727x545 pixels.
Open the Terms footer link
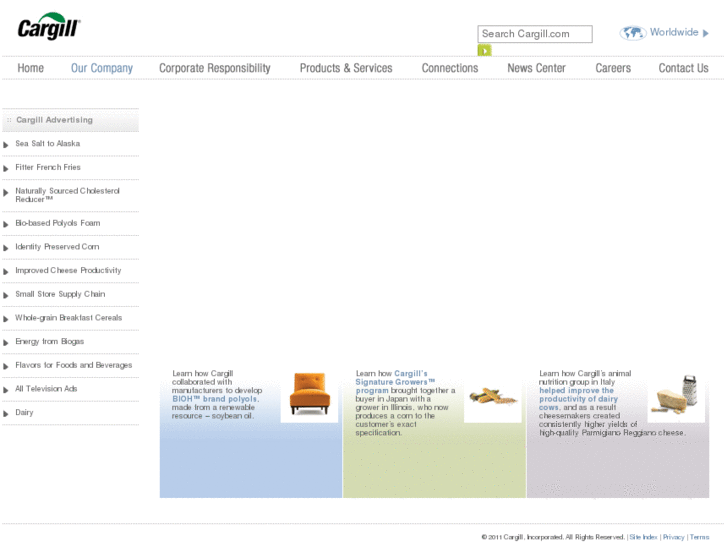[x=699, y=537]
